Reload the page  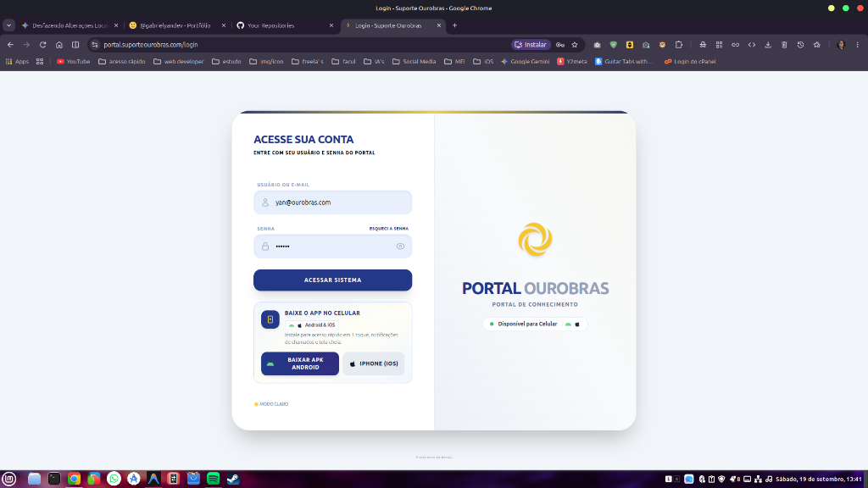pyautogui.click(x=42, y=45)
